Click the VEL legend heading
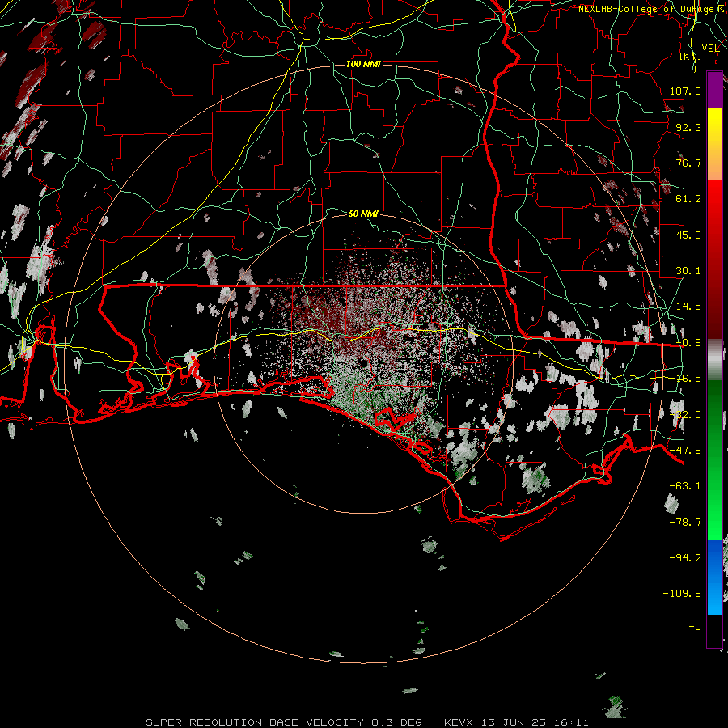The height and width of the screenshot is (728, 728). pyautogui.click(x=710, y=49)
